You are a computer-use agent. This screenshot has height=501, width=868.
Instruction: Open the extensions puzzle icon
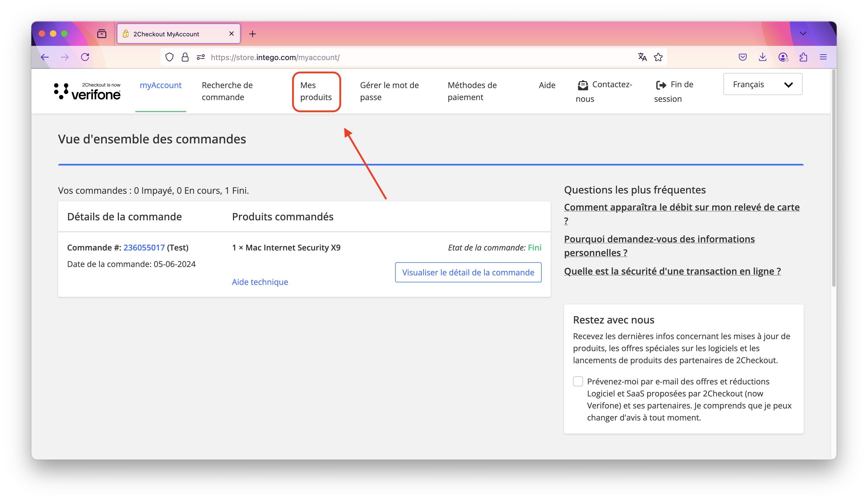(x=803, y=57)
